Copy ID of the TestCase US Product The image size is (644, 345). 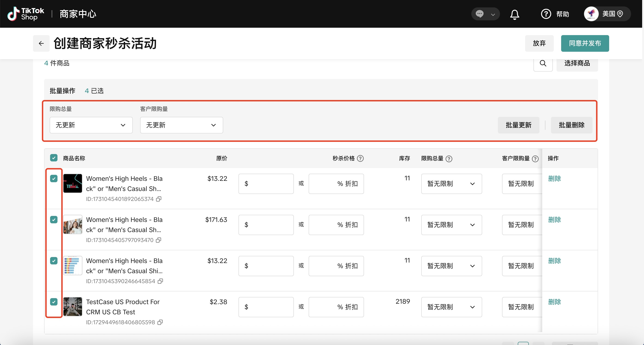tap(160, 322)
